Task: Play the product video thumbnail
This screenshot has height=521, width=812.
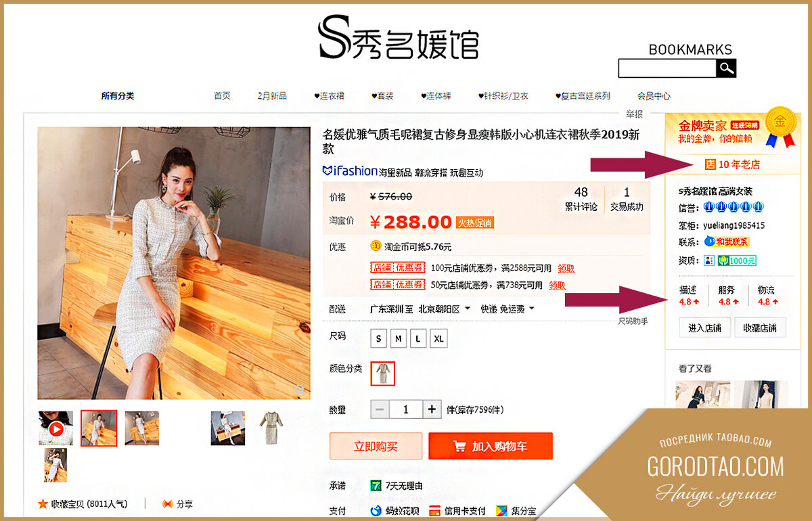Action: [55, 428]
